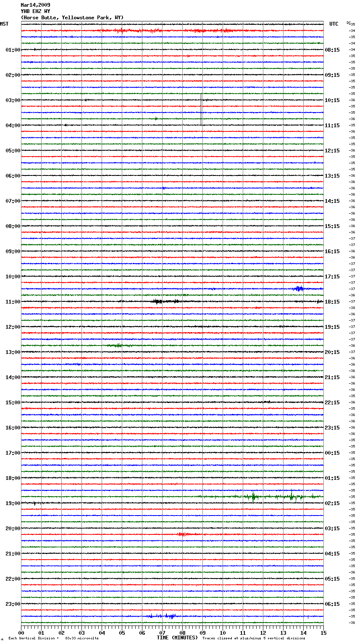Screen dimensions: 357x644
Task: Click the "18:15" UTC time label
Action: (x=332, y=302)
